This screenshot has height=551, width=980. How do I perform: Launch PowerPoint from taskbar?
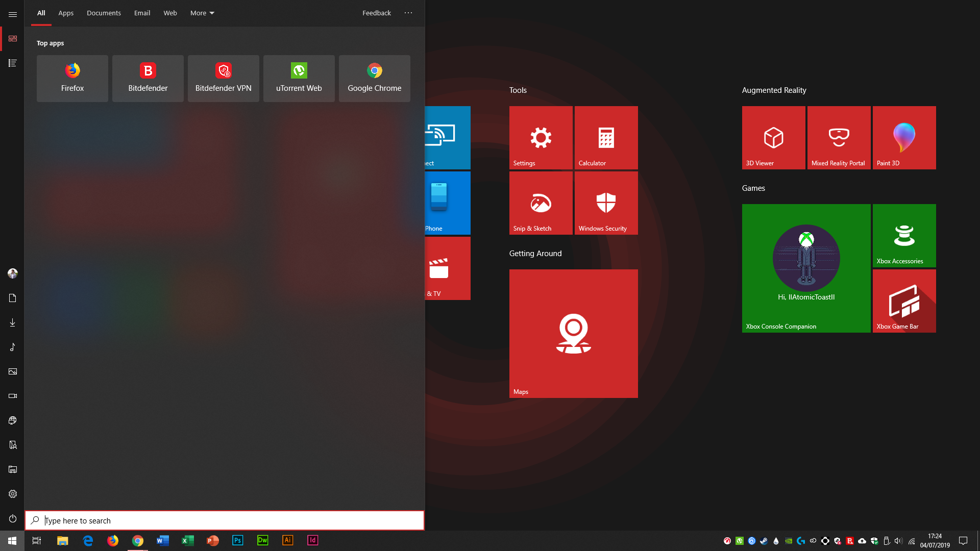[213, 541]
